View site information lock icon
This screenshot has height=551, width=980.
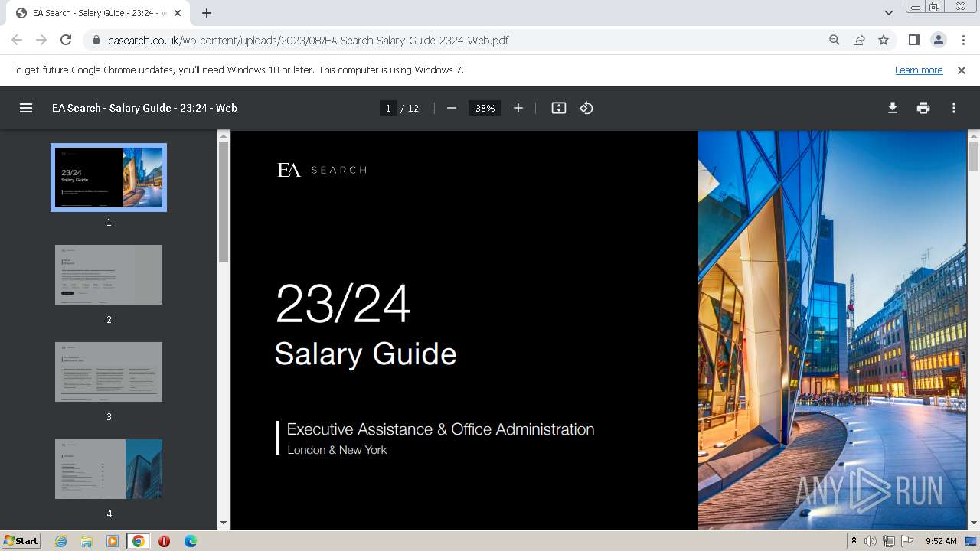click(96, 40)
